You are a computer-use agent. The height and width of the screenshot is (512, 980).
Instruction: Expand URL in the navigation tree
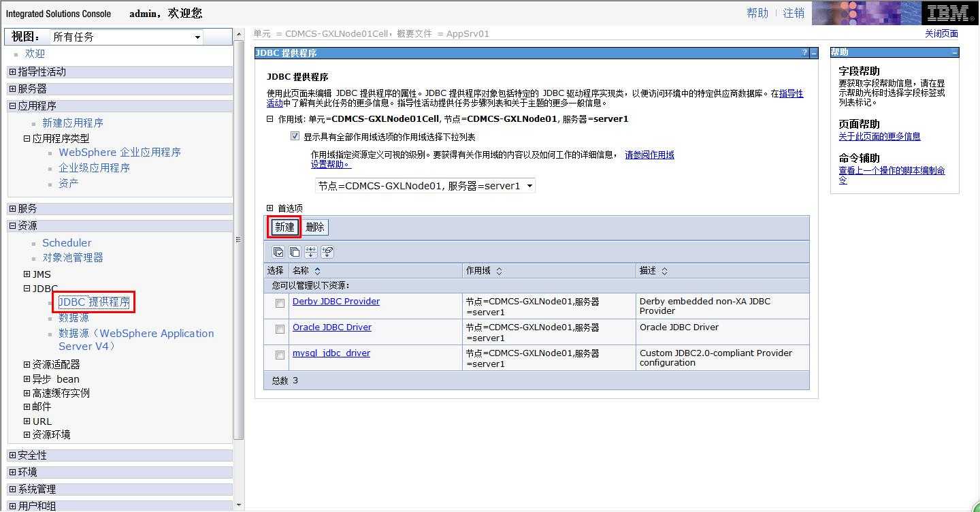click(x=27, y=421)
